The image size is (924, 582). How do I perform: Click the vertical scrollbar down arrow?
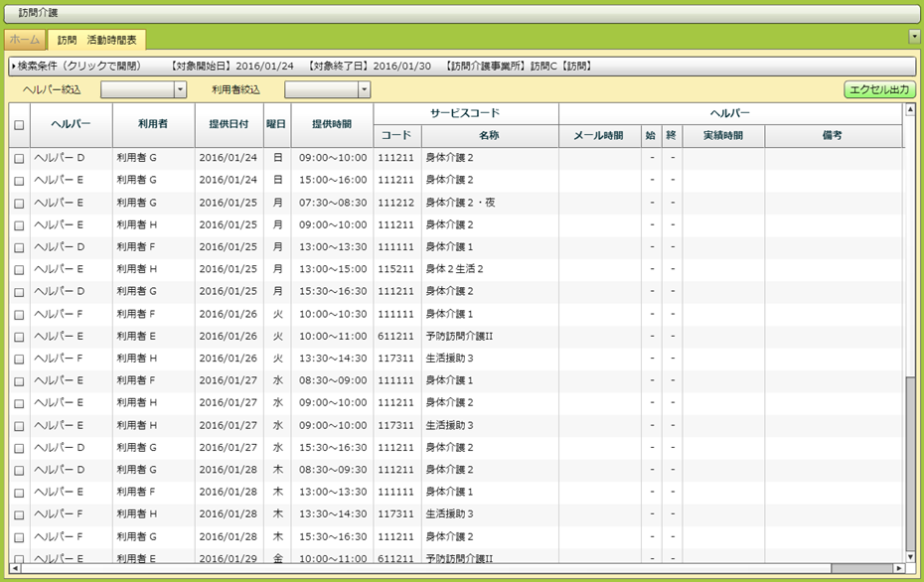909,557
